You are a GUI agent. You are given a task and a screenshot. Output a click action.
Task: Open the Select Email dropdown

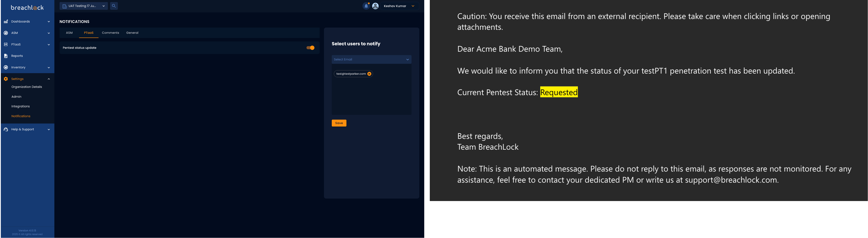pos(371,59)
